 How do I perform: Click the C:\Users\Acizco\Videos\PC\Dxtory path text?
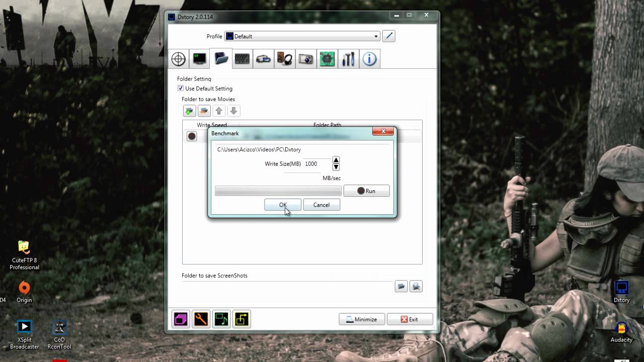pyautogui.click(x=259, y=150)
